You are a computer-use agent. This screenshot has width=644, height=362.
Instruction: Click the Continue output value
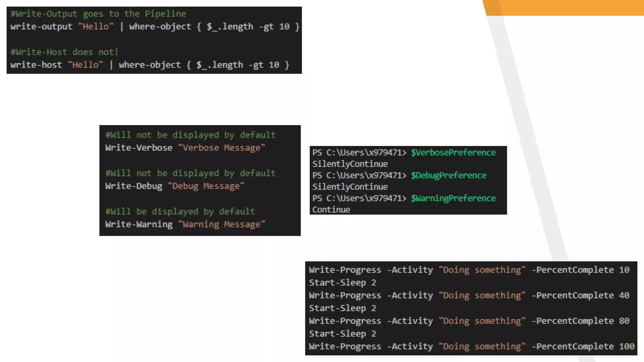coord(331,210)
